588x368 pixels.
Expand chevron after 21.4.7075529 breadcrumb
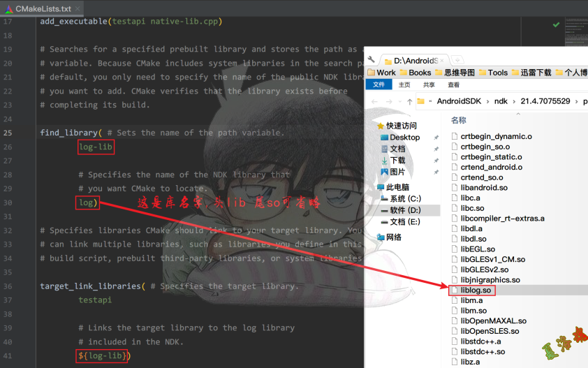click(576, 101)
